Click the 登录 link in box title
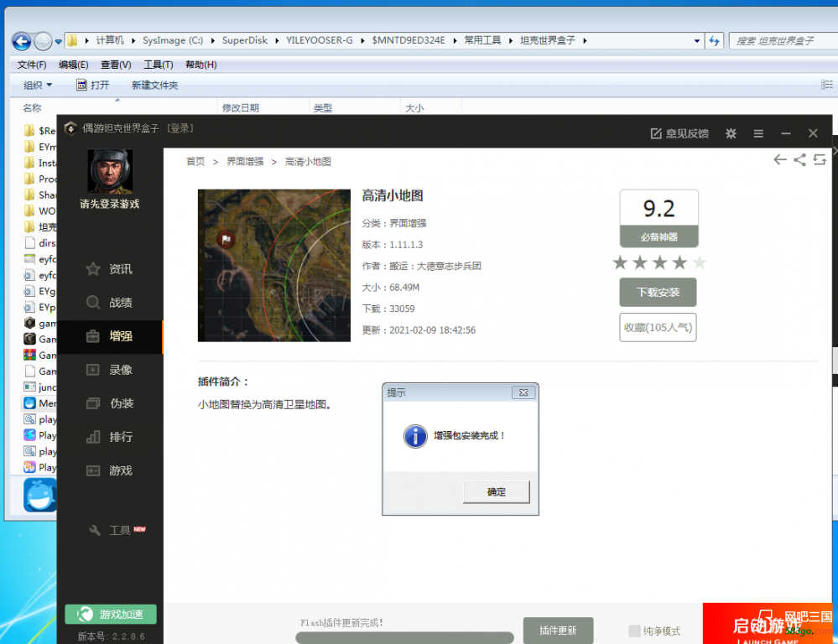Viewport: 838px width, 644px height. 180,128
